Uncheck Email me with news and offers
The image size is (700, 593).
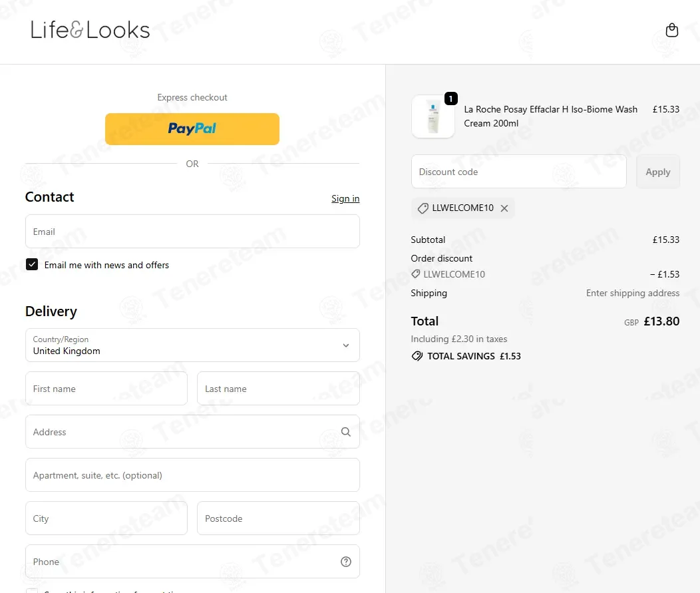(x=32, y=264)
